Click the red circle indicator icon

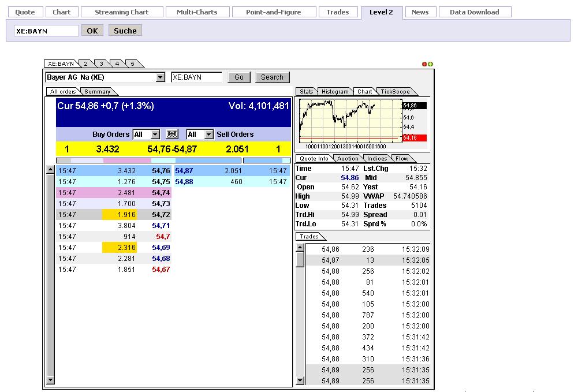[424, 64]
